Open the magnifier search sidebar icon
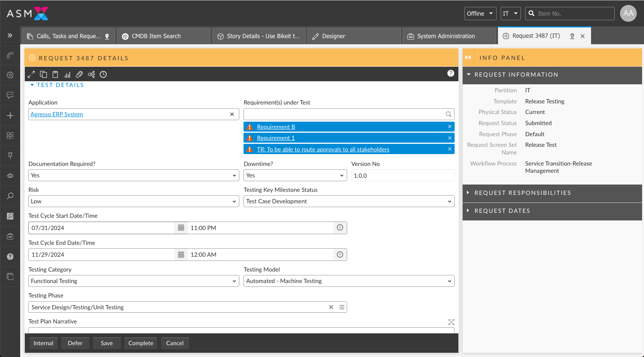This screenshot has height=357, width=644. 10,196
